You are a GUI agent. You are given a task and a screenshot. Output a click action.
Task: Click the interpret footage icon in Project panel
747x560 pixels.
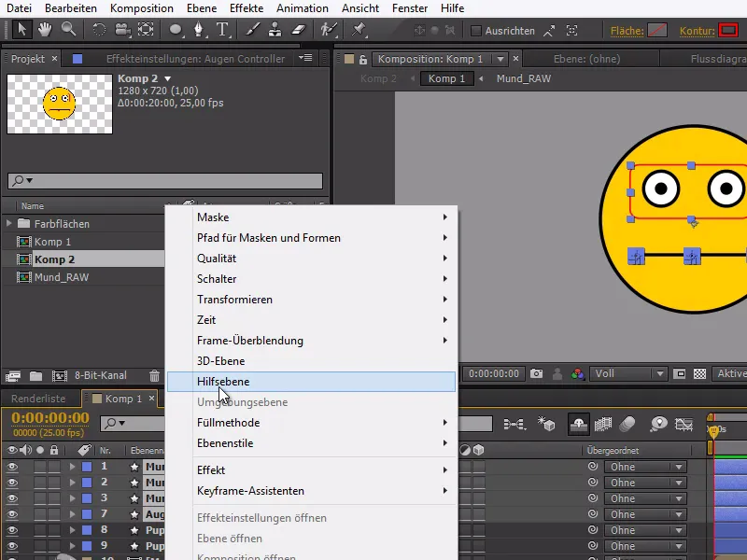pos(13,376)
